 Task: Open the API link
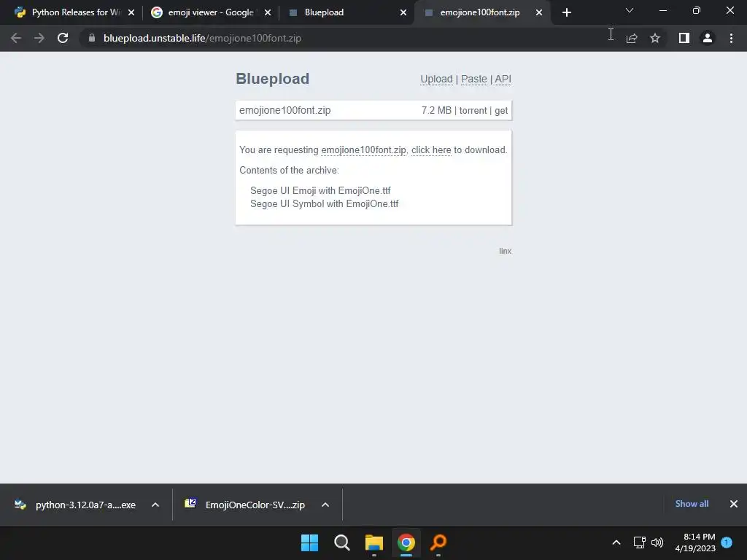tap(503, 79)
